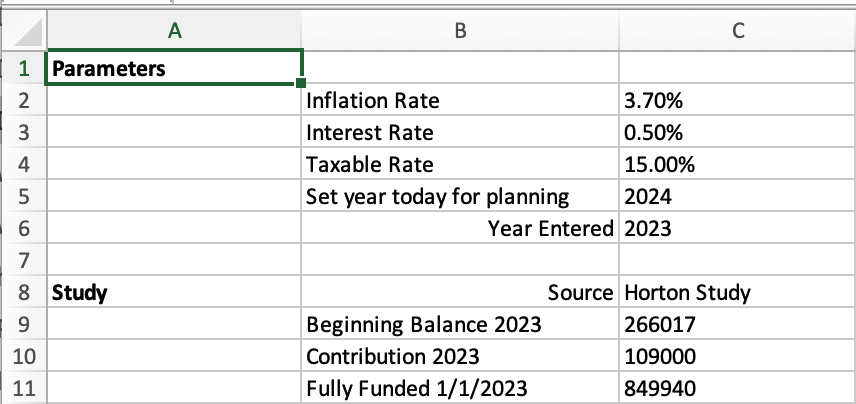
Task: Select the 15.00% taxable rate cell
Action: [x=737, y=165]
